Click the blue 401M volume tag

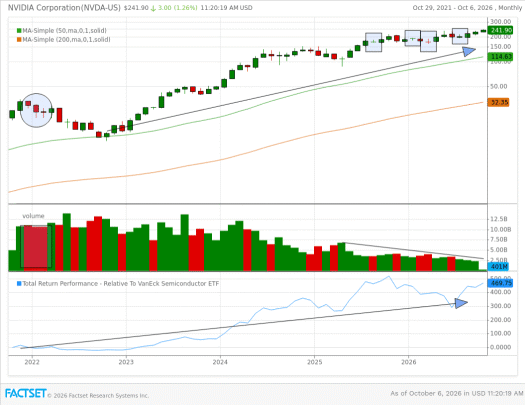(498, 267)
